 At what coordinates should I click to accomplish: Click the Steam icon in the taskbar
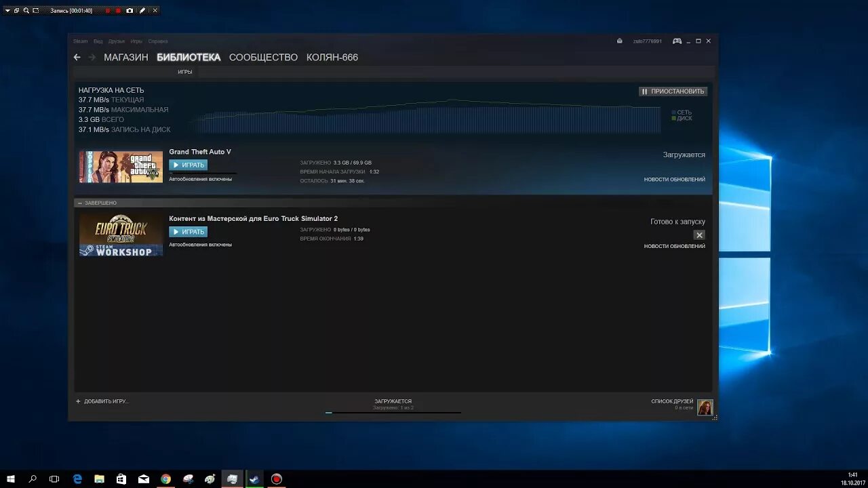(x=254, y=479)
